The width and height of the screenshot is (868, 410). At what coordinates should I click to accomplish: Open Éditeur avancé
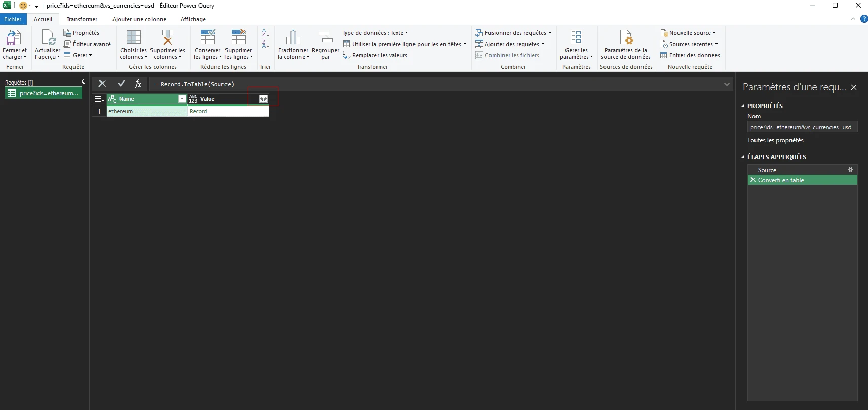87,44
